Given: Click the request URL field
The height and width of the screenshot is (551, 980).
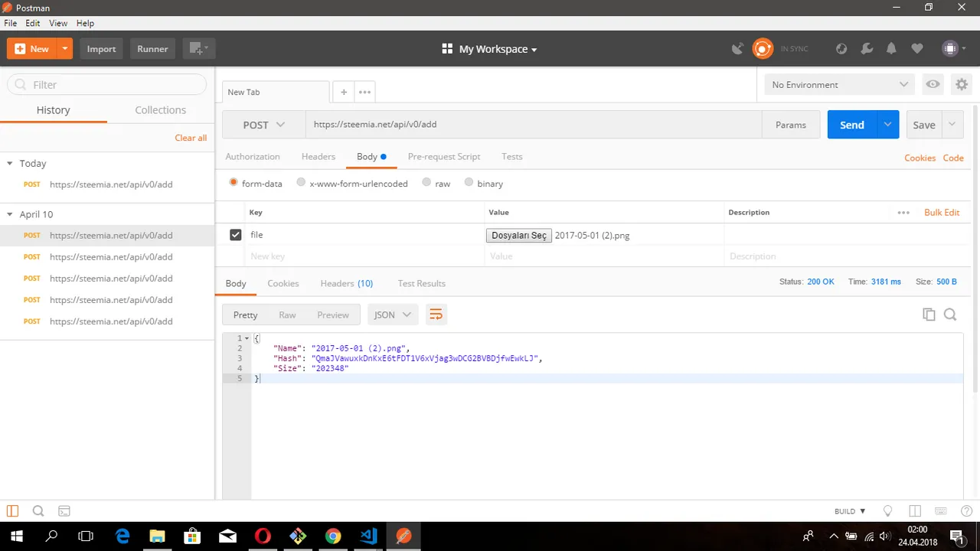Looking at the screenshot, I should pyautogui.click(x=534, y=125).
